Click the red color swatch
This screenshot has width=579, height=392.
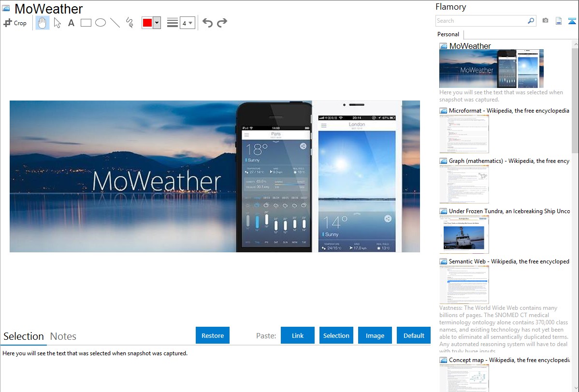[147, 23]
